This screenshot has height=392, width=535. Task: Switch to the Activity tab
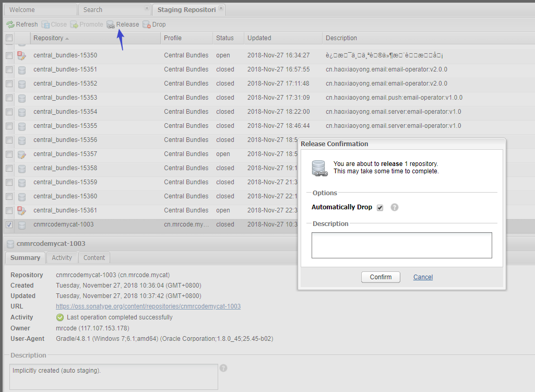tap(62, 258)
